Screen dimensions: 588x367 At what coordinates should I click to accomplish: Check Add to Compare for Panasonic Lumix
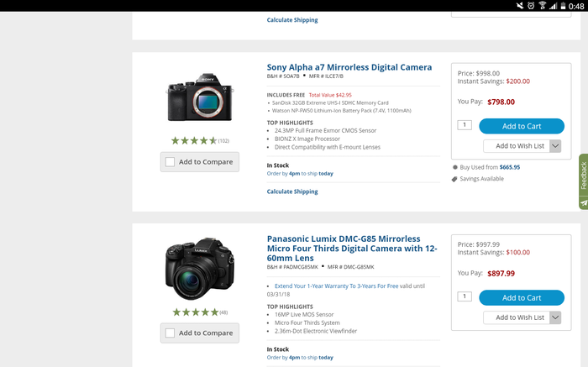tap(171, 333)
